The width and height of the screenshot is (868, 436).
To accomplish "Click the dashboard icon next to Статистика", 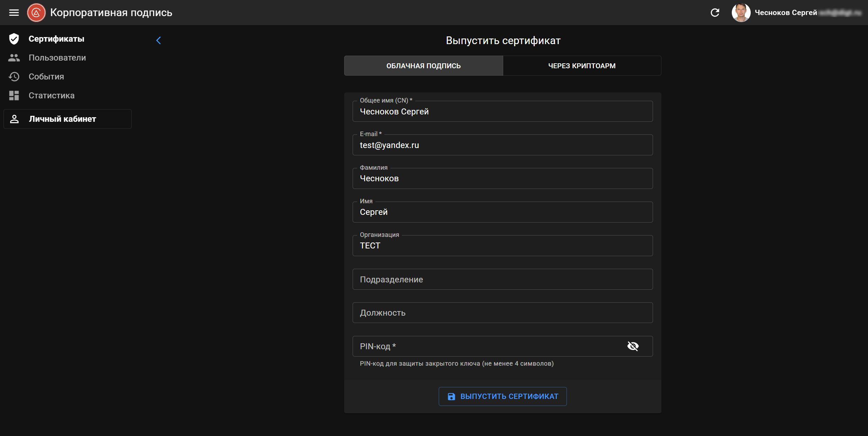I will pyautogui.click(x=14, y=96).
